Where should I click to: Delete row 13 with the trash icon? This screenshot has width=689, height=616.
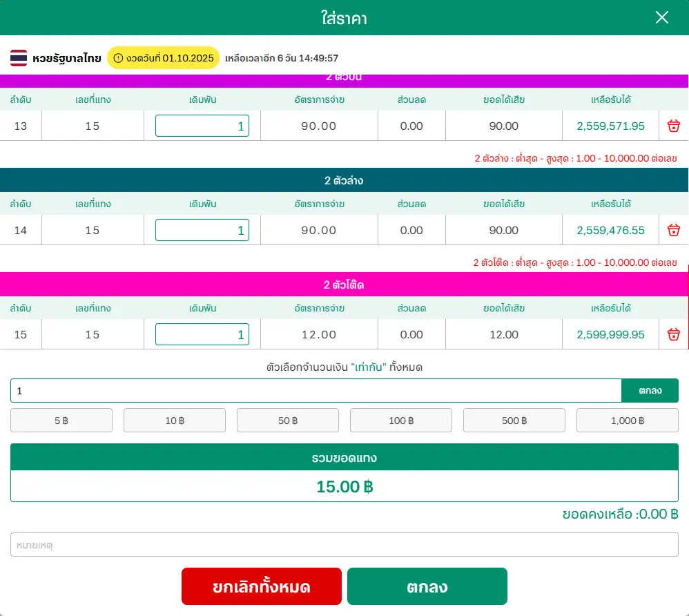674,126
